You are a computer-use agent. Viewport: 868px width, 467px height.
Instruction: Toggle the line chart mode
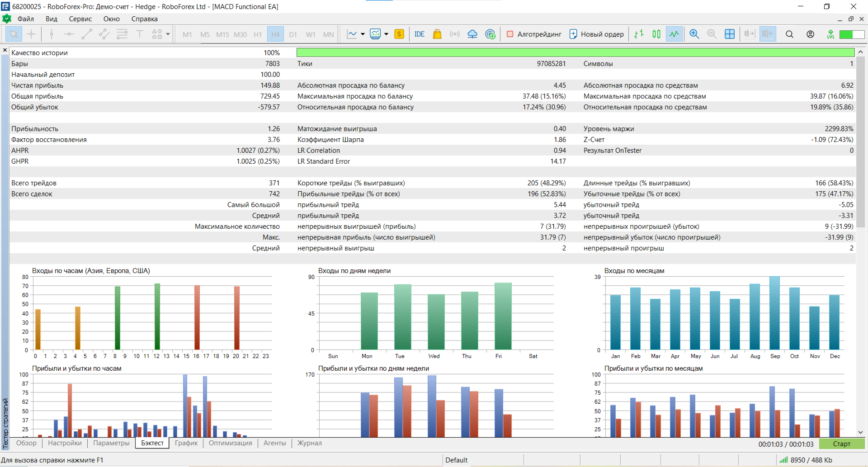coord(674,34)
